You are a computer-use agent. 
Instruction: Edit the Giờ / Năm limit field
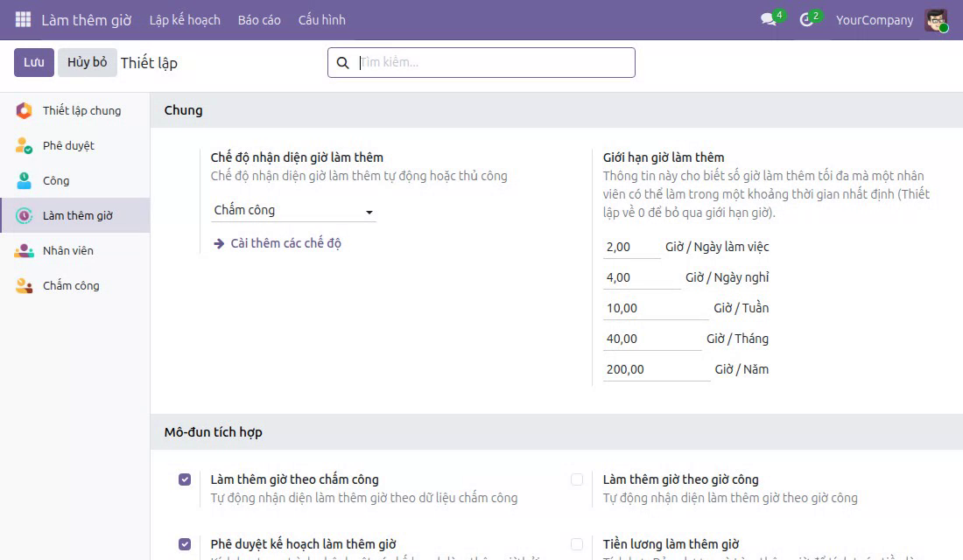[x=657, y=369]
